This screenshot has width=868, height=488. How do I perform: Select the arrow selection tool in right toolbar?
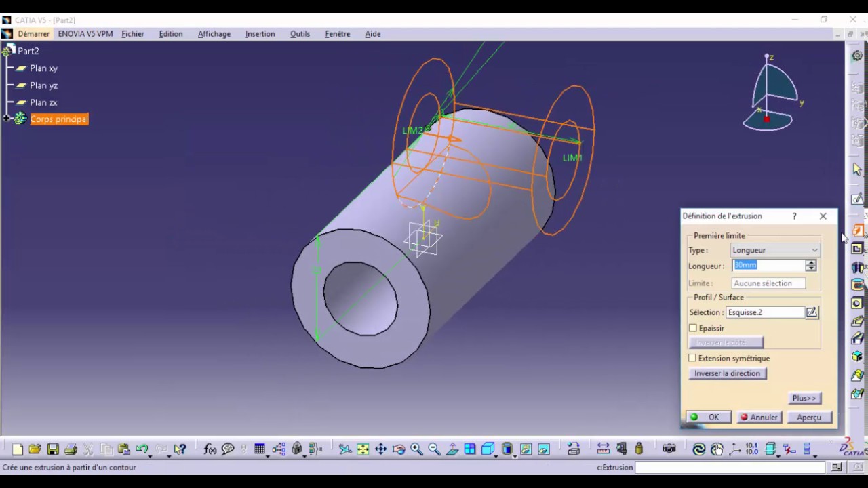tap(857, 169)
